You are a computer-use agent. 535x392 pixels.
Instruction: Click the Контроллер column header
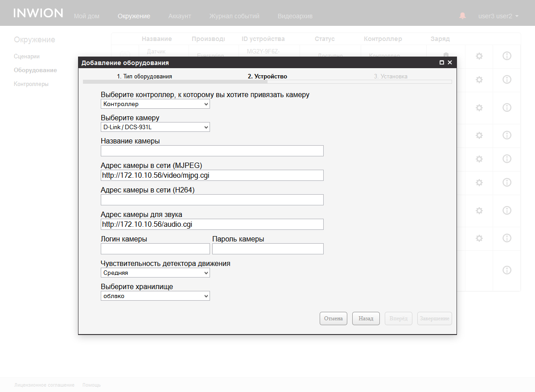[383, 39]
